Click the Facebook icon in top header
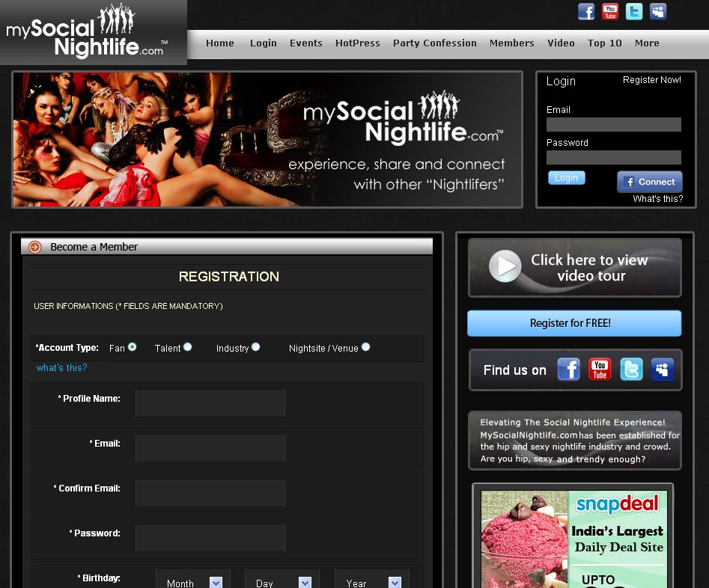The height and width of the screenshot is (588, 709). pos(586,12)
